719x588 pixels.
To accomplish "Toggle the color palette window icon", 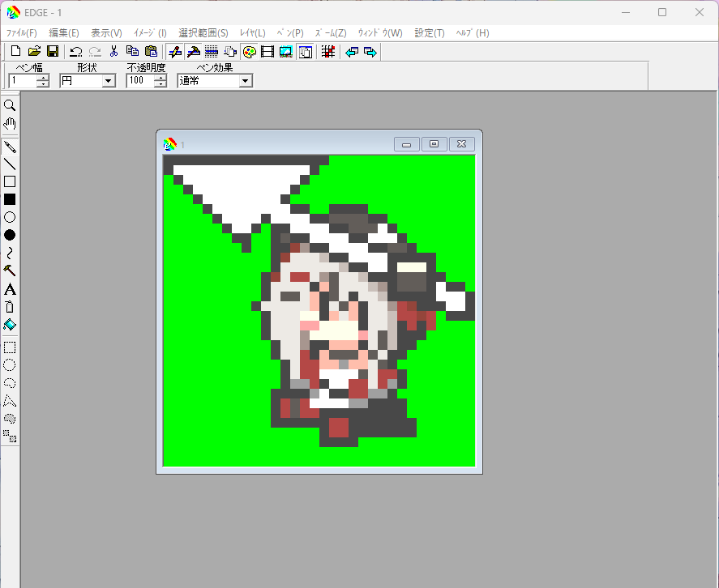I will pos(249,52).
